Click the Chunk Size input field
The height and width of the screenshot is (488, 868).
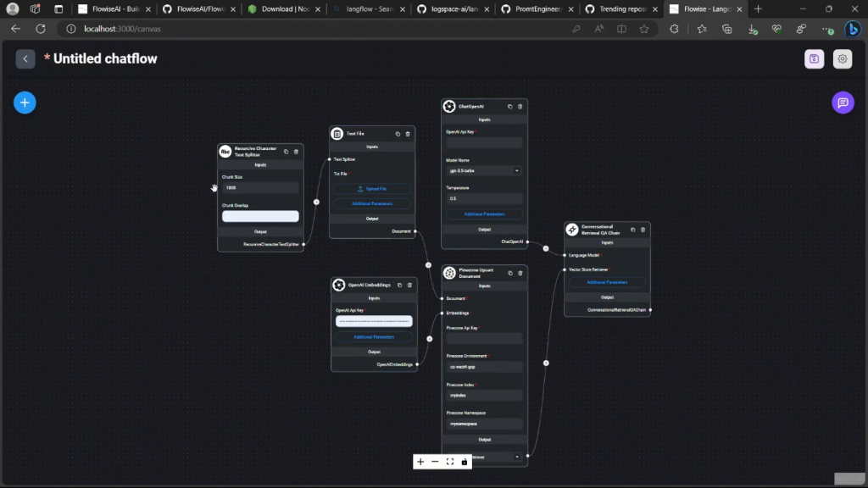[260, 188]
